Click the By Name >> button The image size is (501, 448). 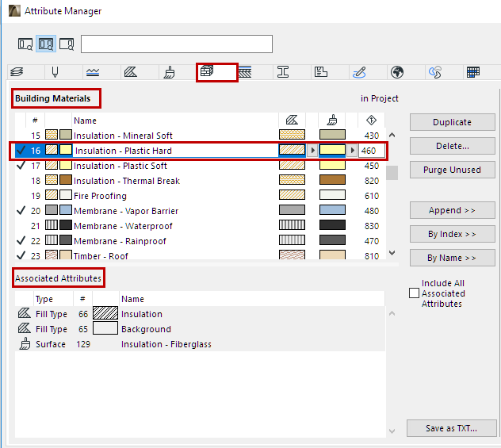coord(452,258)
